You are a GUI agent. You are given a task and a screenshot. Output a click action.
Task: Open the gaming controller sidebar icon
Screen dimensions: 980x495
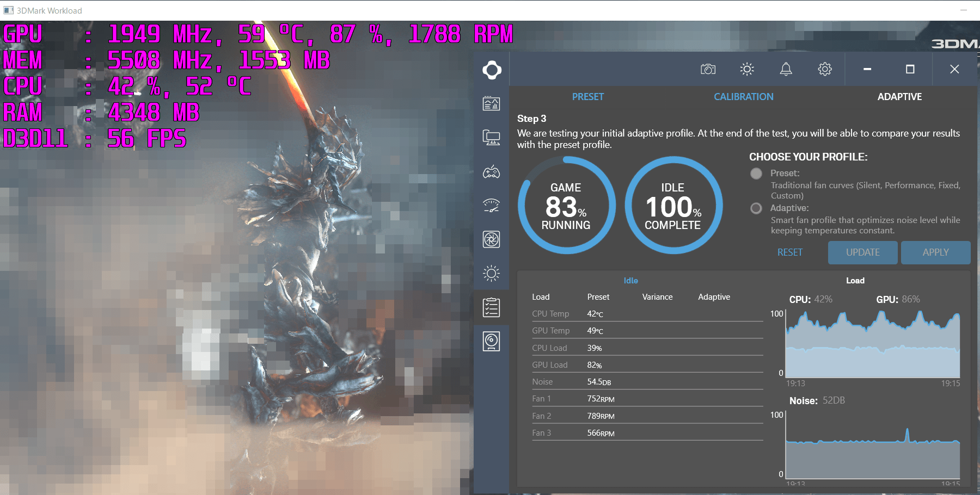point(492,172)
